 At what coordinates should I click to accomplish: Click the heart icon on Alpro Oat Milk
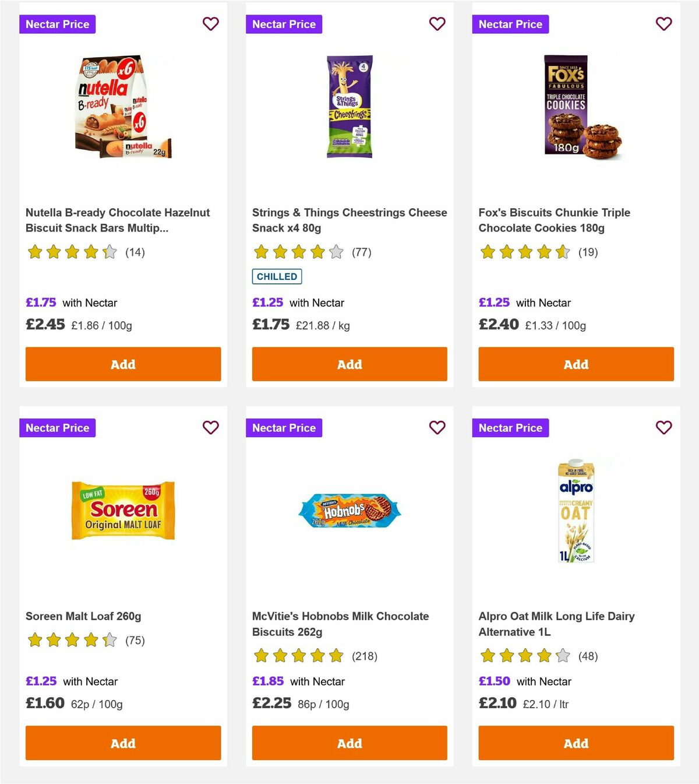pyautogui.click(x=663, y=427)
